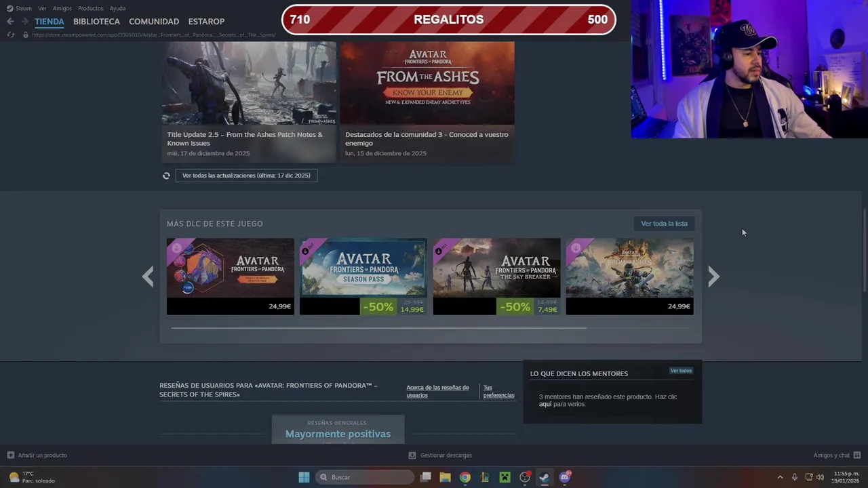Image resolution: width=868 pixels, height=488 pixels.
Task: Open 'Destacados de la comunidad 3' news title
Action: (427, 138)
